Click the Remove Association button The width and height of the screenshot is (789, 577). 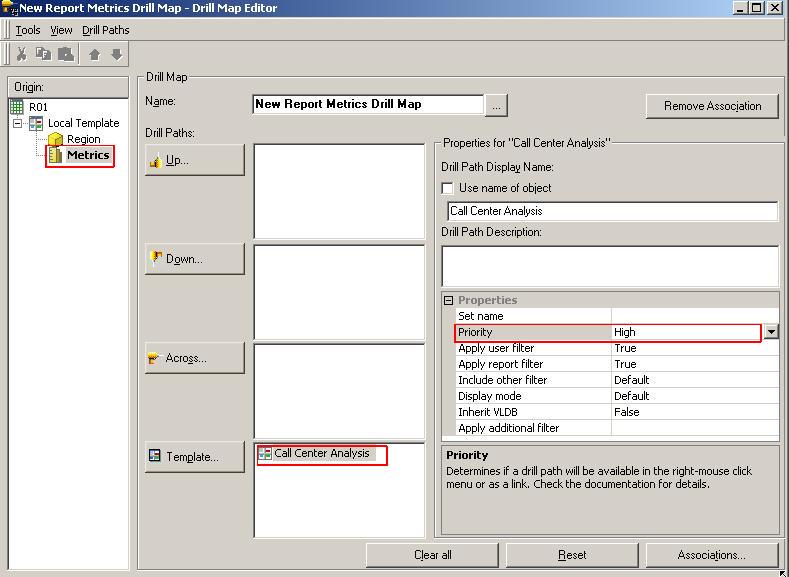pos(712,106)
